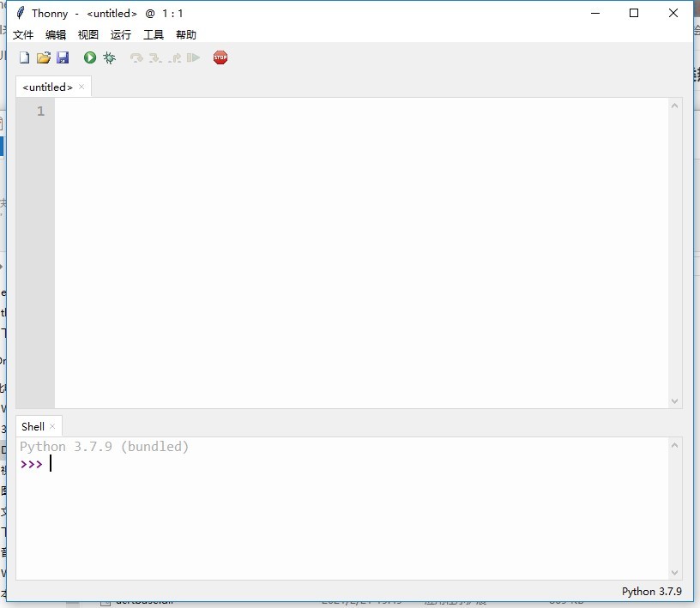Click Python 3.7.9 in the status bar
The width and height of the screenshot is (700, 608).
pyautogui.click(x=651, y=591)
